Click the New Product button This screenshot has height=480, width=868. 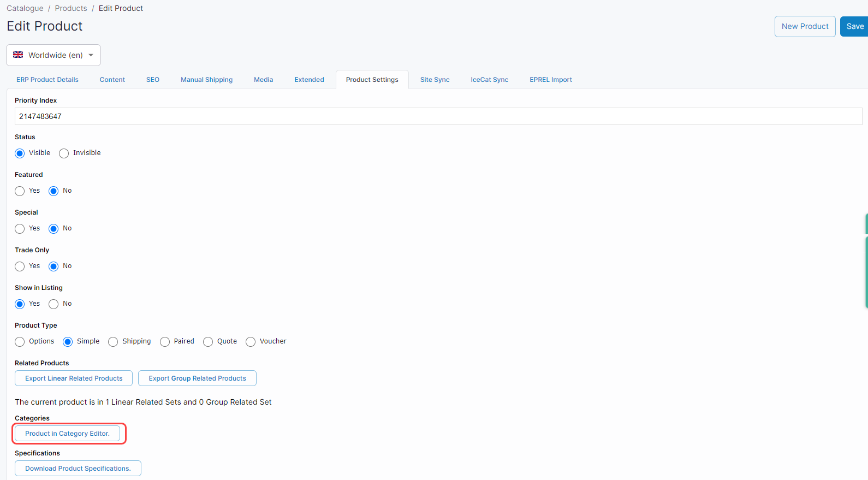[805, 26]
